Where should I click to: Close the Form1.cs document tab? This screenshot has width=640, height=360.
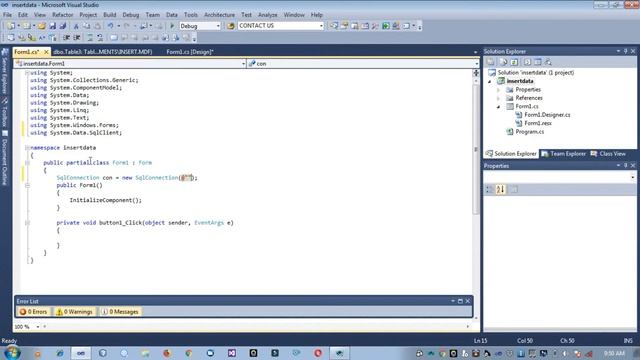pyautogui.click(x=46, y=52)
